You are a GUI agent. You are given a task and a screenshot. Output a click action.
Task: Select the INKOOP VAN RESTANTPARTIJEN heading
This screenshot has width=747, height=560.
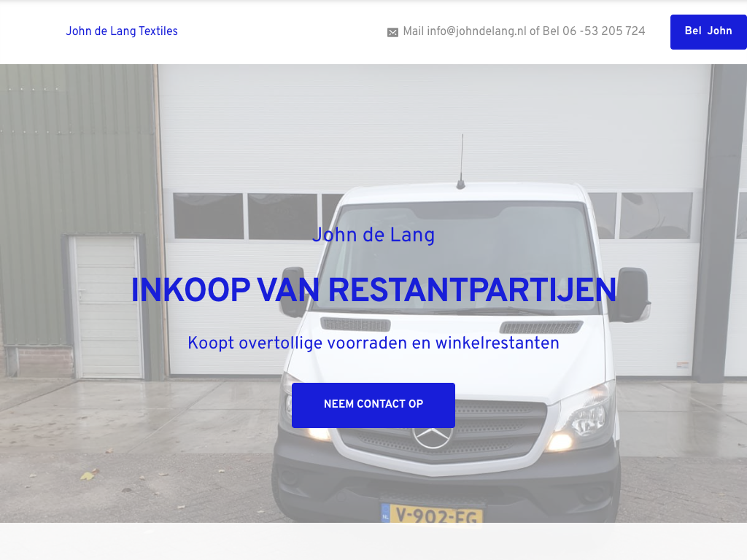point(373,290)
